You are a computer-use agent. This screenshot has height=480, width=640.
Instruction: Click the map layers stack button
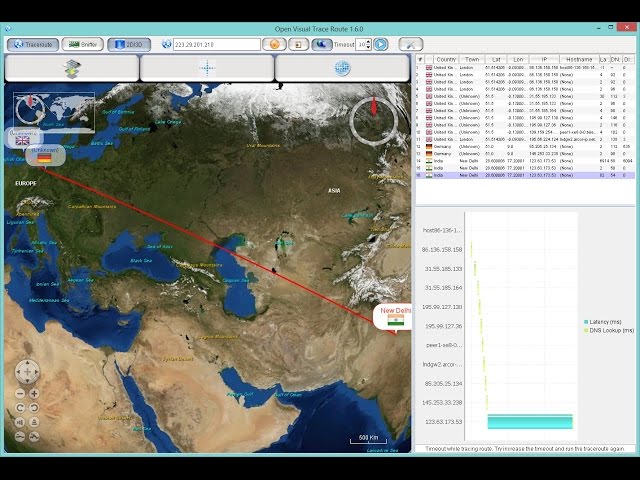click(72, 69)
